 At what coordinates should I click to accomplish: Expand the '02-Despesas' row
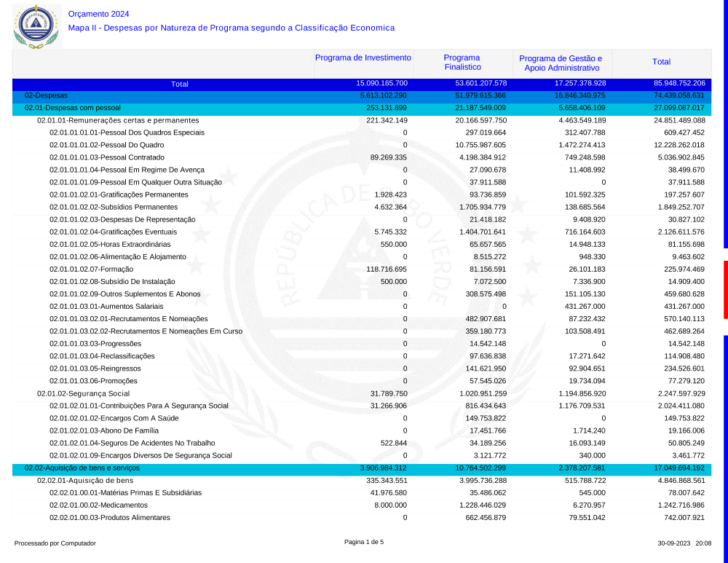46,95
